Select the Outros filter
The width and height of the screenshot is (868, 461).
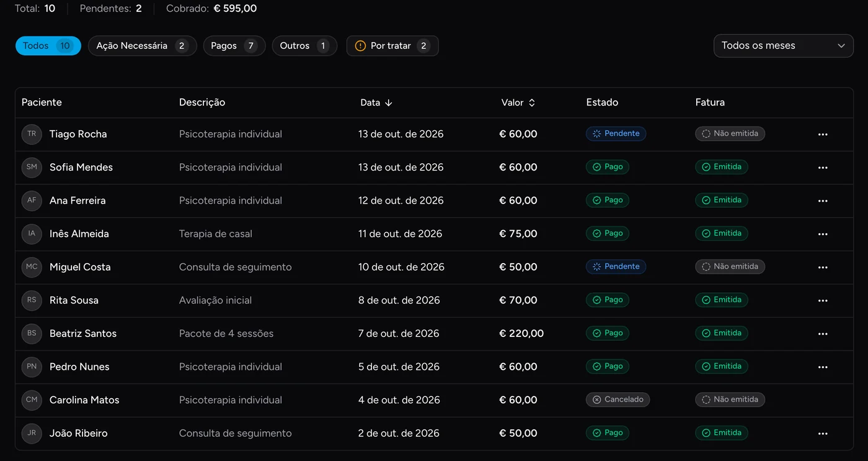click(x=304, y=46)
